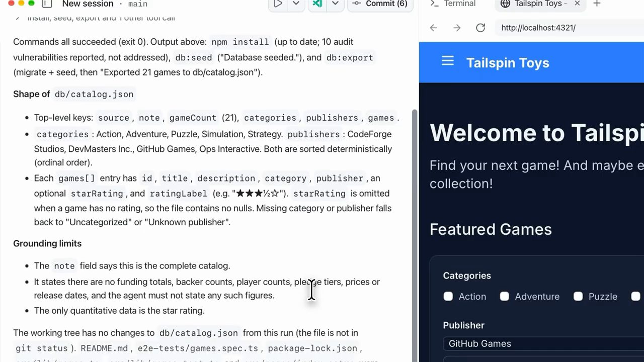644x362 pixels.
Task: Click the 'package-lock.json' file name
Action: click(312, 348)
